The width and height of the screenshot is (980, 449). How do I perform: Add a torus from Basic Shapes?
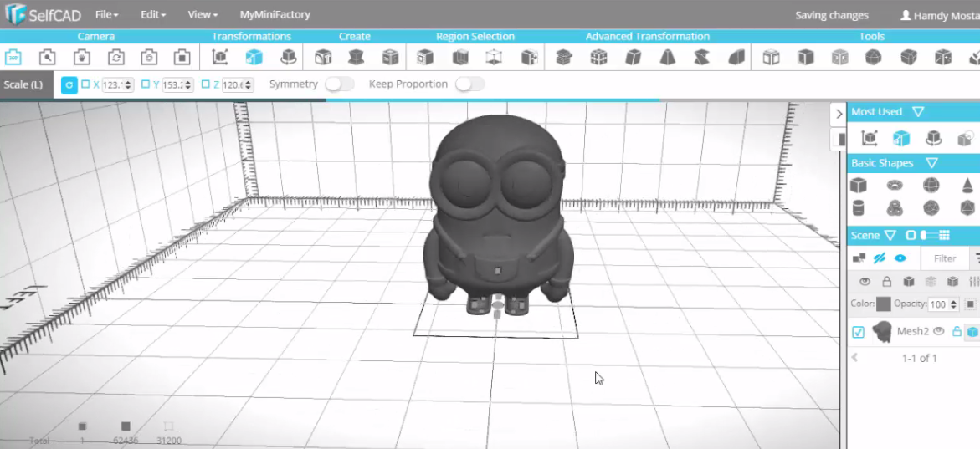(x=895, y=185)
